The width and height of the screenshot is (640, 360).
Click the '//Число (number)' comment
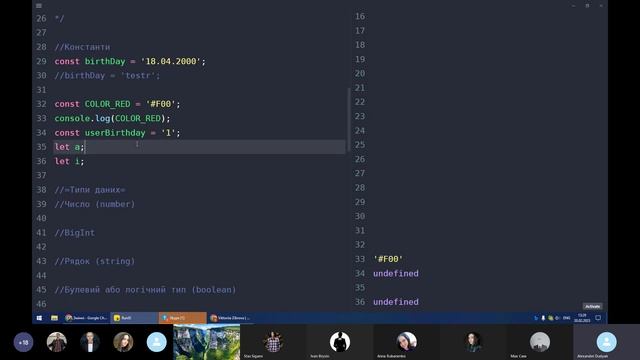95,204
